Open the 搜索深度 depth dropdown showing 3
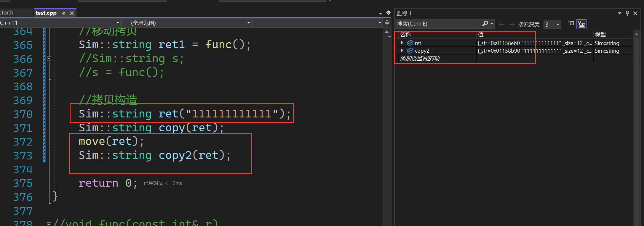 pyautogui.click(x=552, y=24)
